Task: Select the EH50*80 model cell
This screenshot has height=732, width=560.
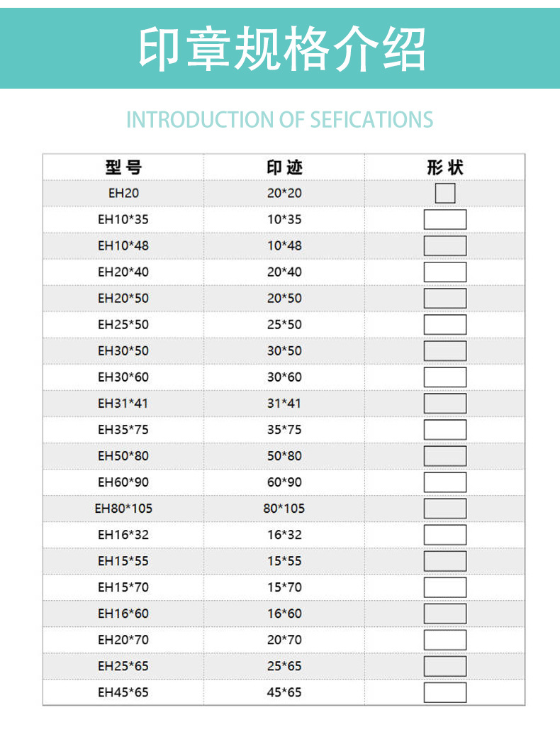Action: click(123, 455)
